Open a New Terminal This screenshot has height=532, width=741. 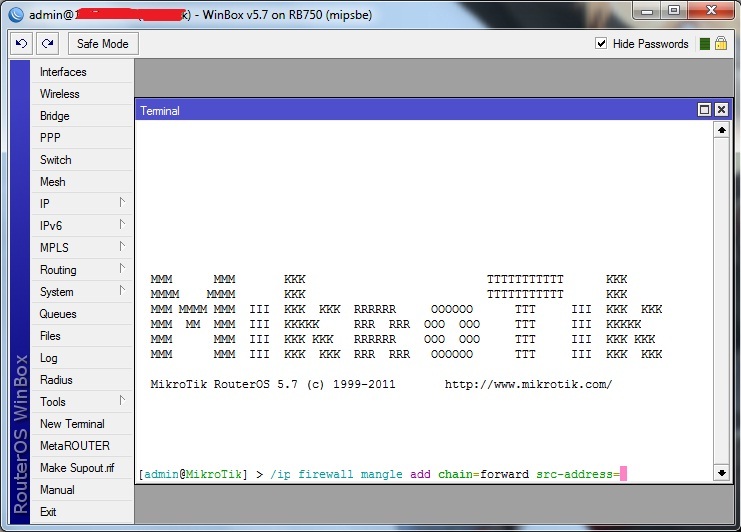click(81, 424)
